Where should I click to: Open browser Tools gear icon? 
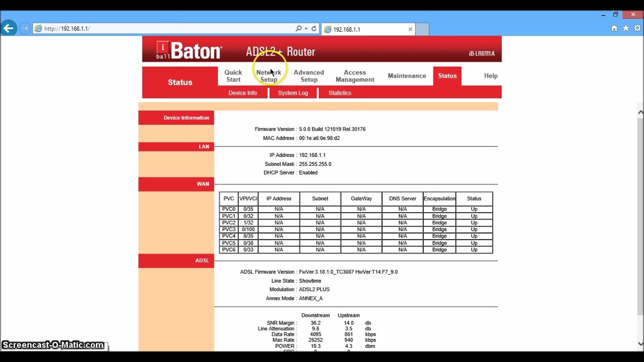tap(637, 29)
